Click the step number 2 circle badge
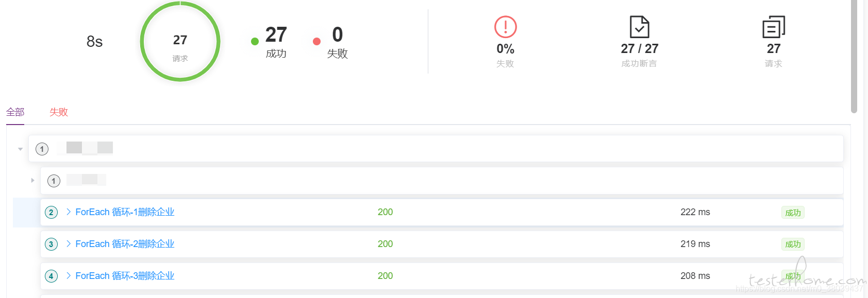This screenshot has width=868, height=298. click(x=51, y=212)
